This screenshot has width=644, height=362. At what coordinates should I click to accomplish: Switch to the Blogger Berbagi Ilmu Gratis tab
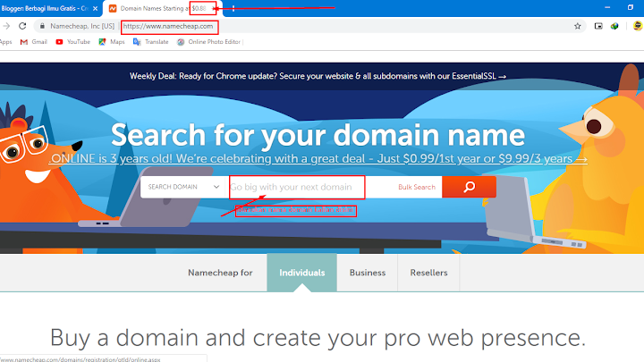click(x=45, y=8)
